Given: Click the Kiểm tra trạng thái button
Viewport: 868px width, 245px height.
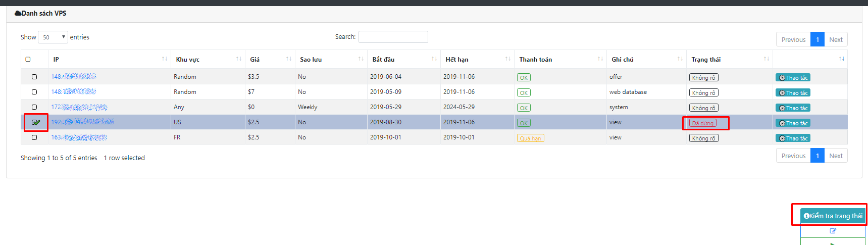Looking at the screenshot, I should pos(833,216).
